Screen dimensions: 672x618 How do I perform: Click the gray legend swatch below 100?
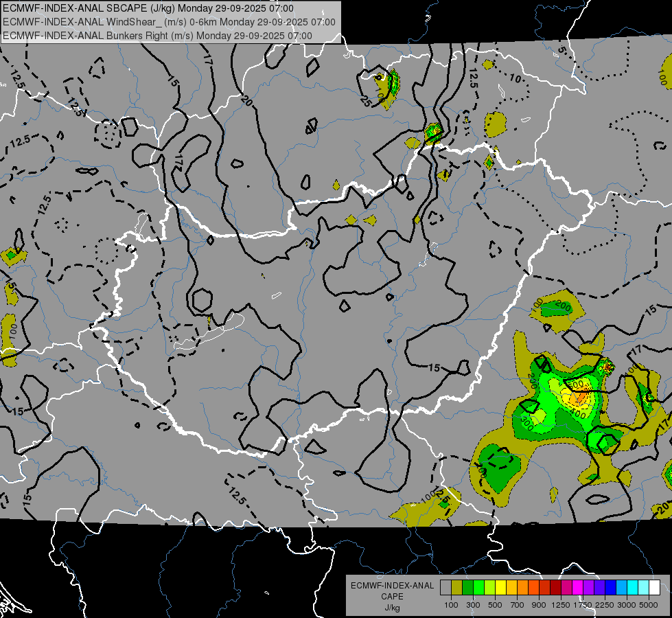[445, 588]
